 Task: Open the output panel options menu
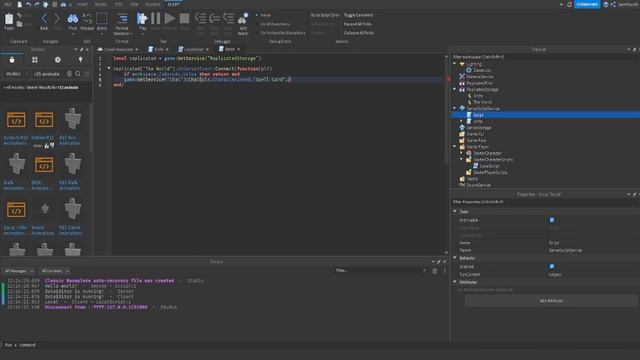[444, 271]
